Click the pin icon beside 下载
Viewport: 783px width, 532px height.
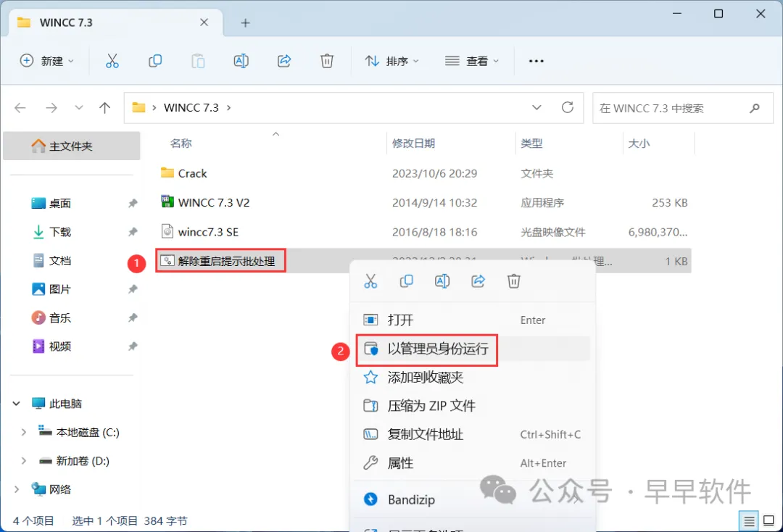coord(133,231)
